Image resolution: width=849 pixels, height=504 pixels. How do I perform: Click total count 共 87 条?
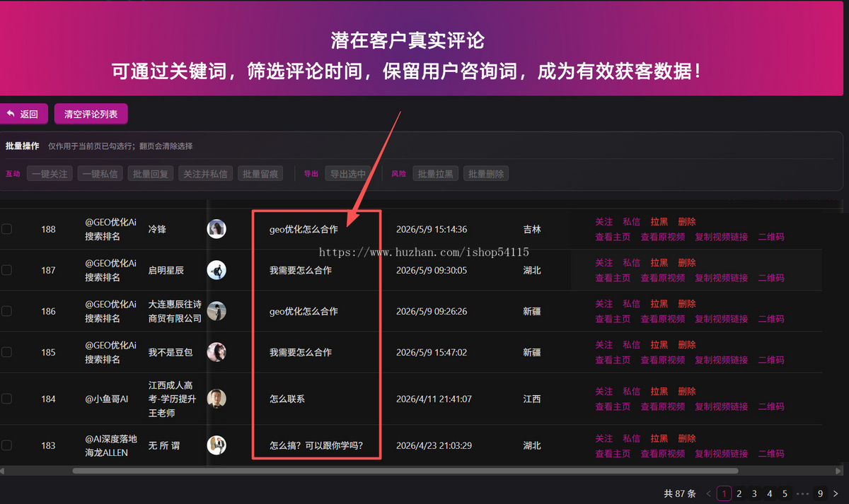point(680,493)
